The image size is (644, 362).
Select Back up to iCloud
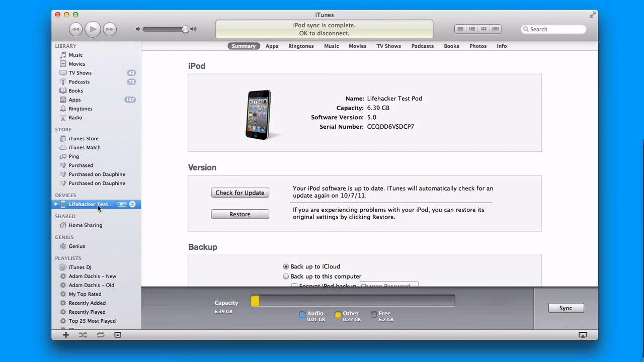point(286,266)
